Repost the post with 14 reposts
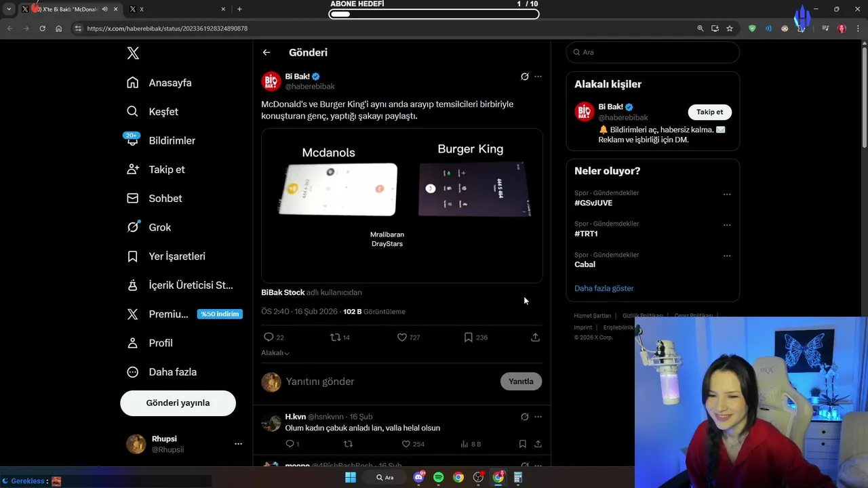868x488 pixels. click(340, 337)
